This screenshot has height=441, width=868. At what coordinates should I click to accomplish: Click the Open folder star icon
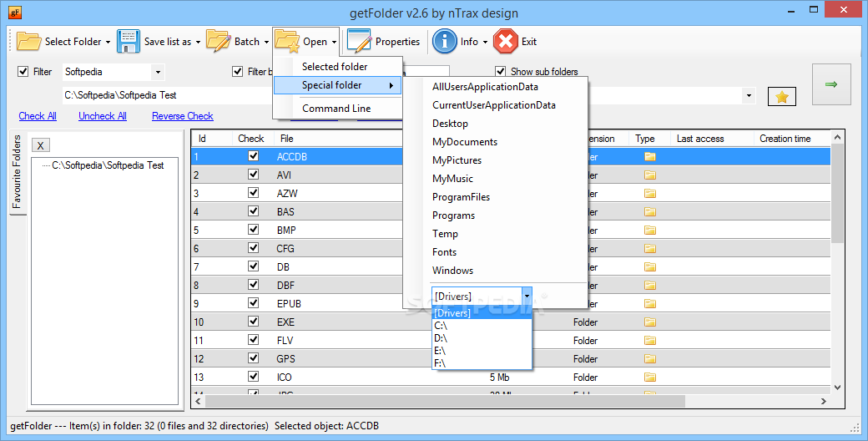287,42
